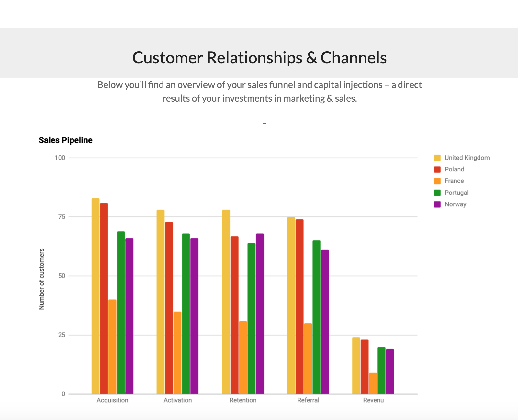Click the 'Activation' axis label
Screen dimensions: 518x420
coord(178,400)
